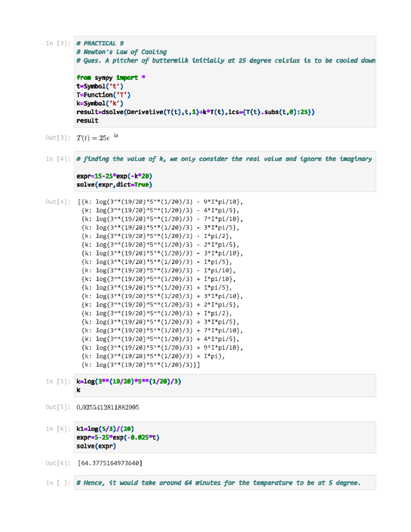Click the solve(expr,dict=True) line
This screenshot has width=411, height=532.
(x=114, y=185)
